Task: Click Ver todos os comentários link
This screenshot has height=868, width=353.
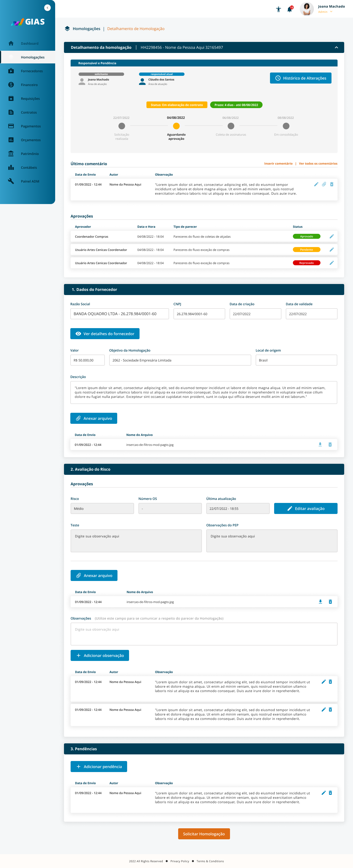Action: click(x=318, y=164)
